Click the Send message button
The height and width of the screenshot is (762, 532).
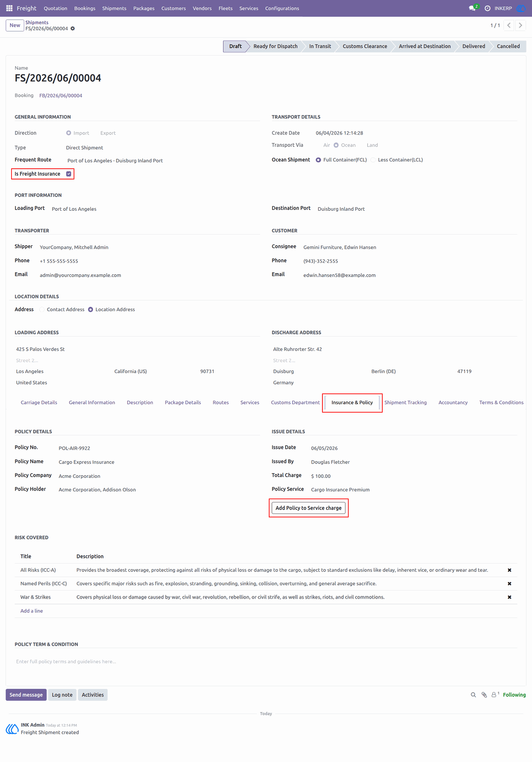pos(26,695)
